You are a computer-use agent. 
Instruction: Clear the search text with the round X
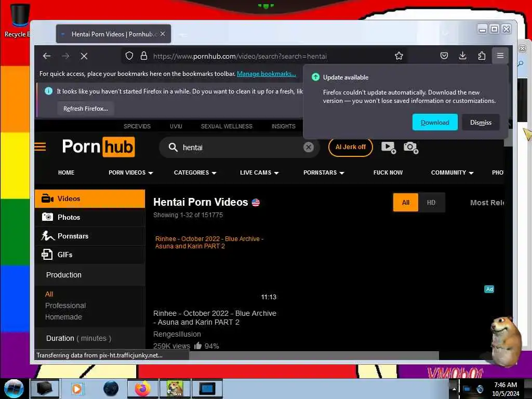[x=309, y=147]
